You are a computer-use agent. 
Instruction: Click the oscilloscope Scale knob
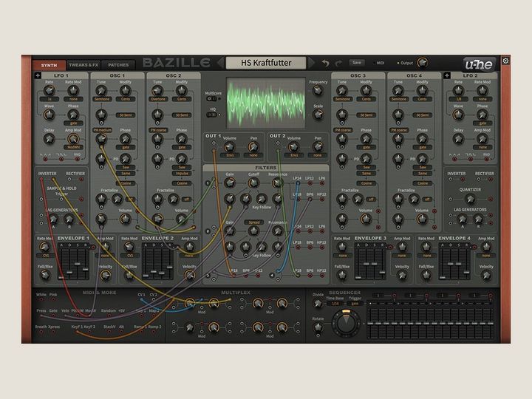point(318,115)
